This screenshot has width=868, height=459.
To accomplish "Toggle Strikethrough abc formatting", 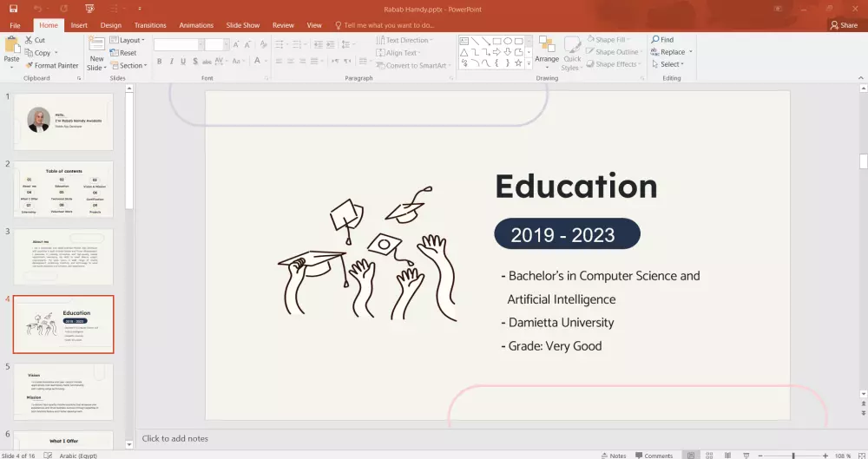I will [207, 61].
